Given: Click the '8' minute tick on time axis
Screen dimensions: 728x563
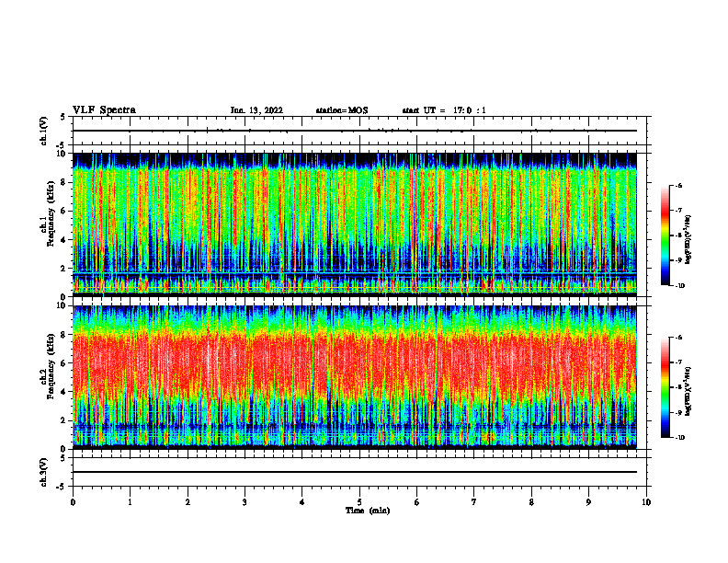Looking at the screenshot, I should pos(531,502).
